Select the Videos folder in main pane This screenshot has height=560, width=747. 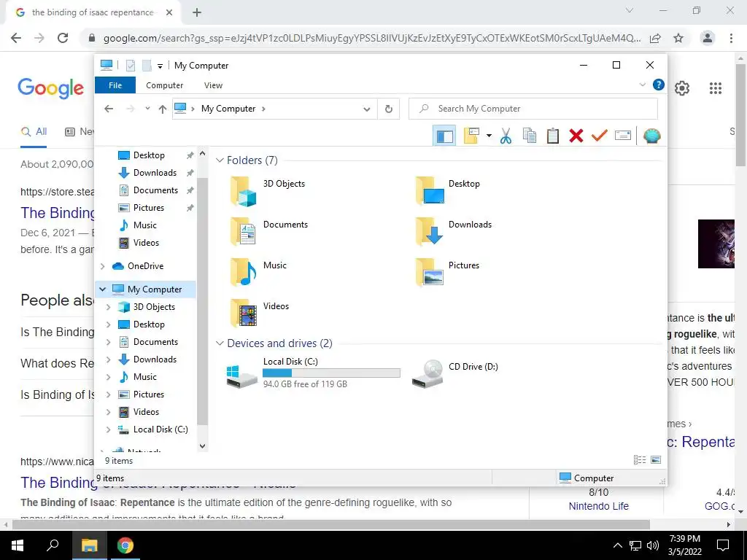tap(260, 314)
